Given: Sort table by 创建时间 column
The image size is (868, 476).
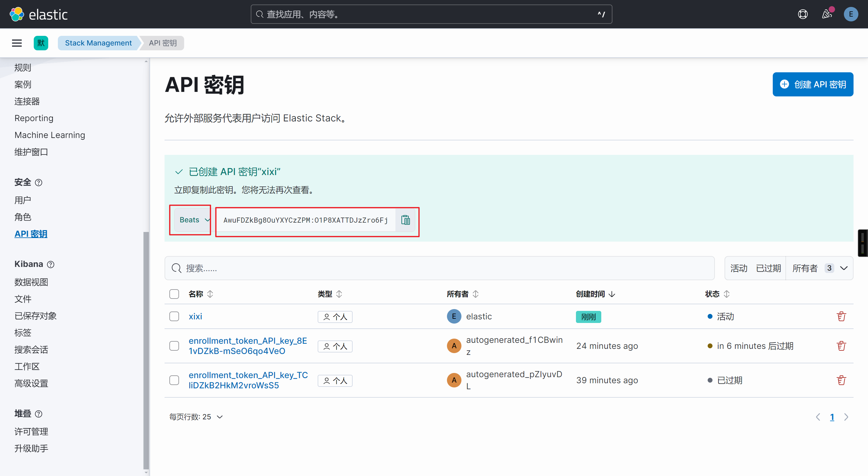Looking at the screenshot, I should [x=596, y=294].
